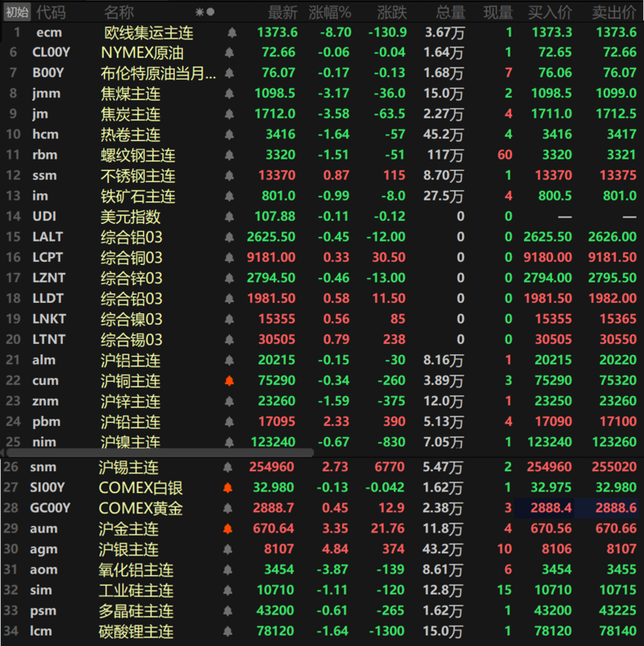Sort by 现量 column header
This screenshot has height=646, width=644.
coord(498,13)
